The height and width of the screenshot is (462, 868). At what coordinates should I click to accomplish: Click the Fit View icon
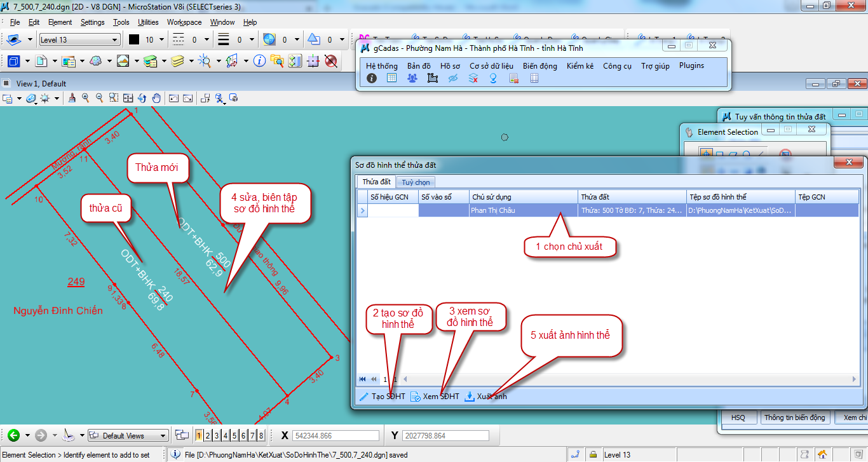click(128, 99)
